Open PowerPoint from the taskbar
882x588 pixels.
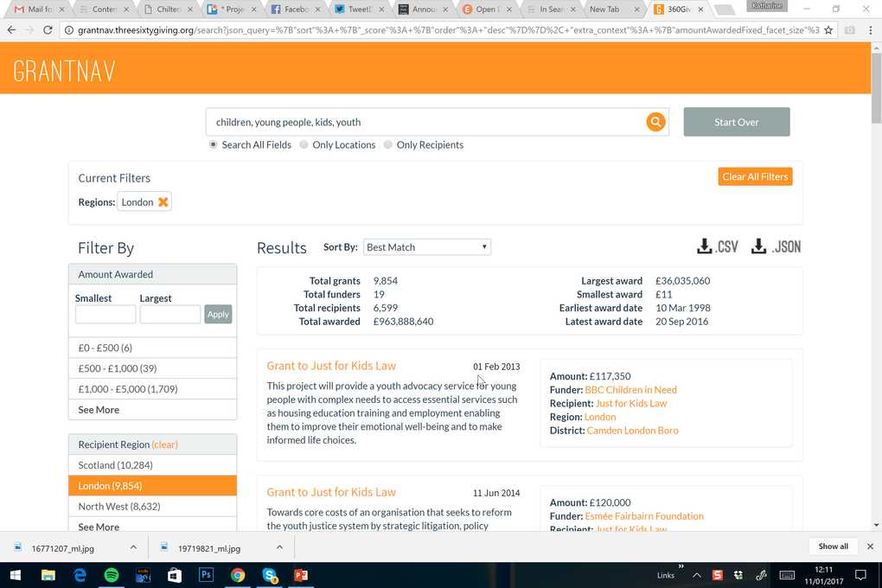pyautogui.click(x=301, y=575)
